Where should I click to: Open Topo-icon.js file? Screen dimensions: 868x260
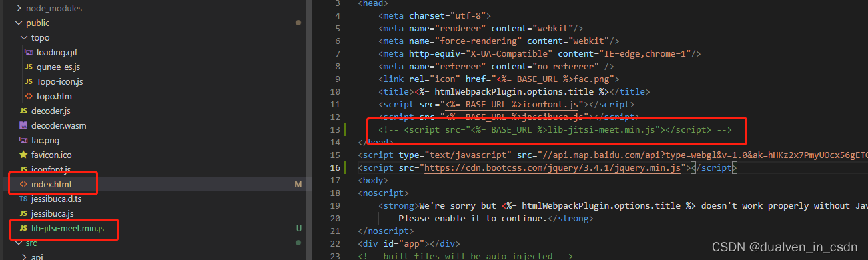[x=59, y=82]
